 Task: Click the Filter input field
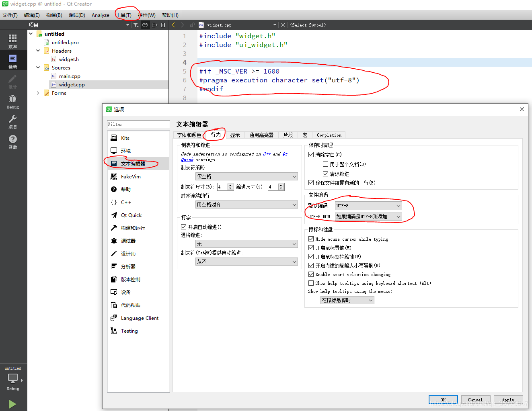click(x=138, y=124)
